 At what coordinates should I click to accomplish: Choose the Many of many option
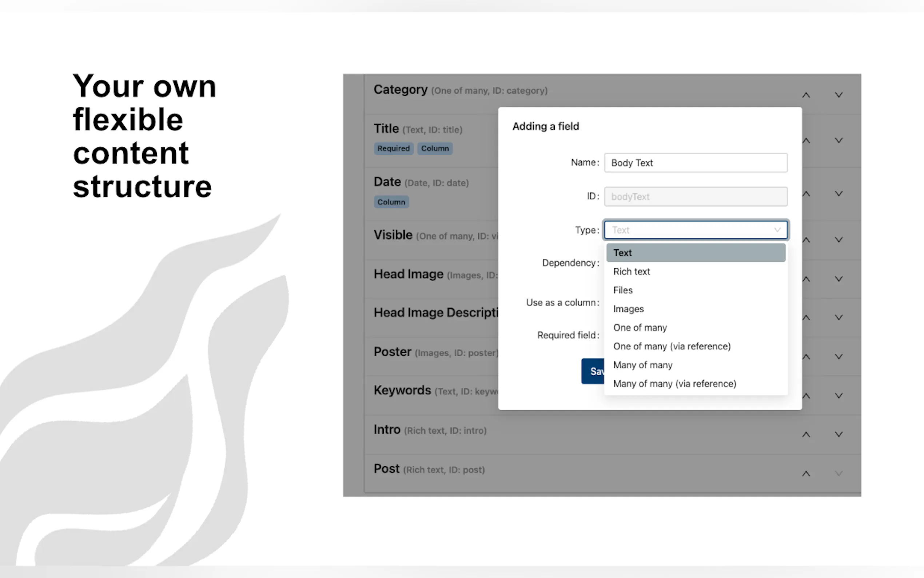642,365
